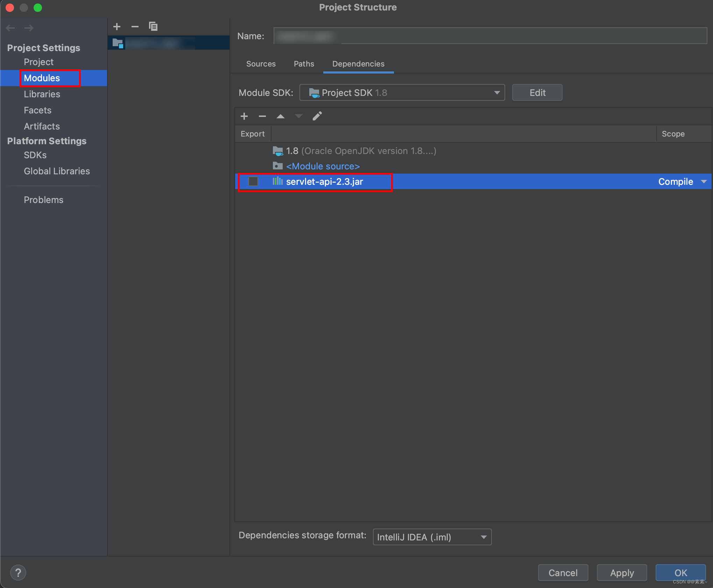Click the help question mark icon

[18, 573]
